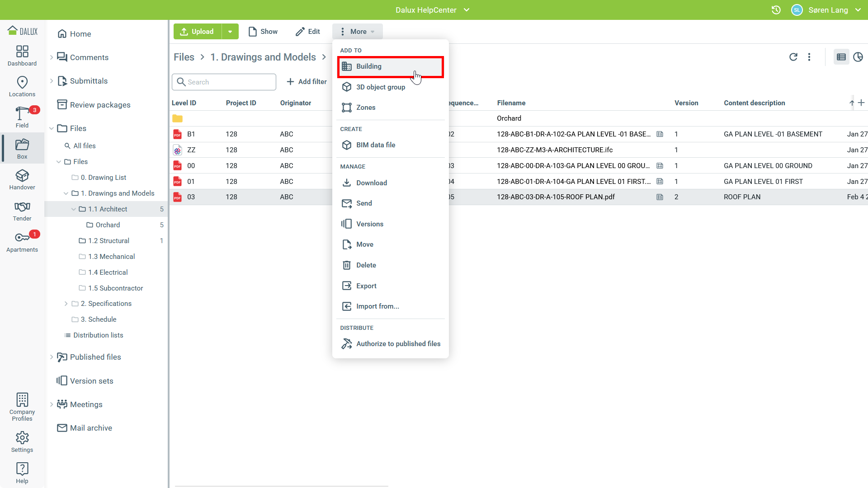Viewport: 868px width, 488px height.
Task: Open the history clock icon in header
Action: (776, 10)
